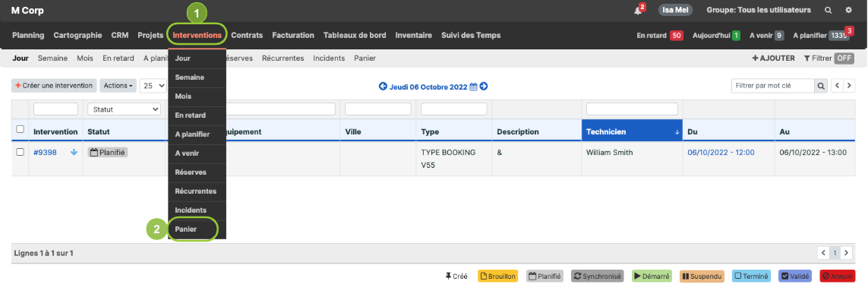Click the En retard 50 counter
Screen dimensions: 868x297
point(660,36)
